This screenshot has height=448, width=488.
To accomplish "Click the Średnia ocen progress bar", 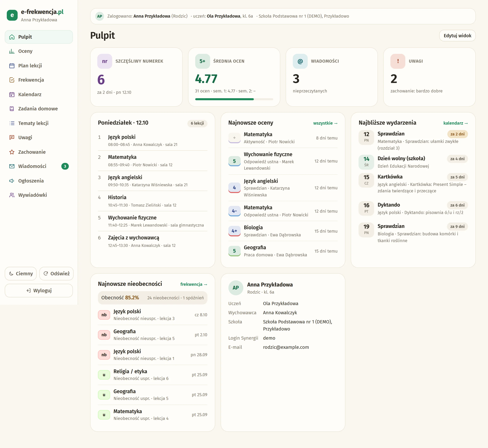I will coord(234,99).
